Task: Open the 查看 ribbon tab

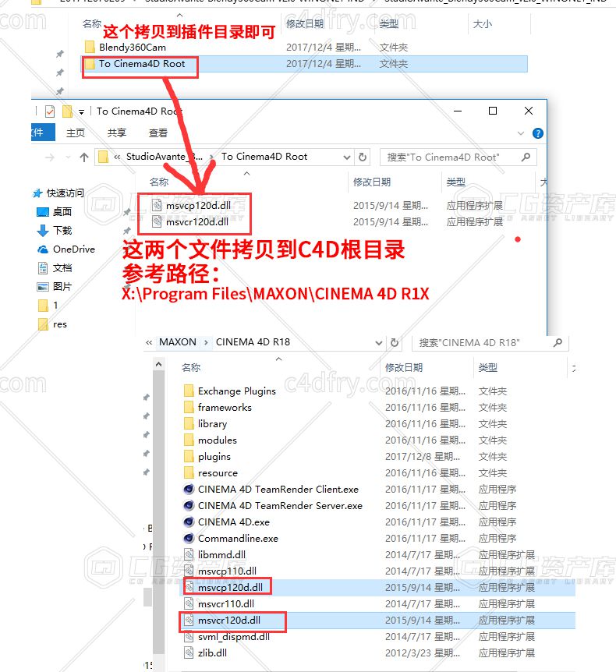Action: click(158, 133)
